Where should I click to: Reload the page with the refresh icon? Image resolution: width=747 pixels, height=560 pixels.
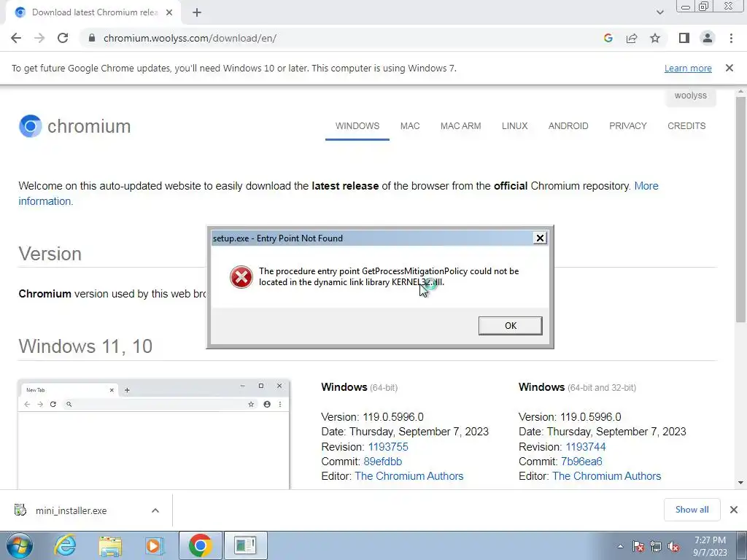tap(63, 38)
